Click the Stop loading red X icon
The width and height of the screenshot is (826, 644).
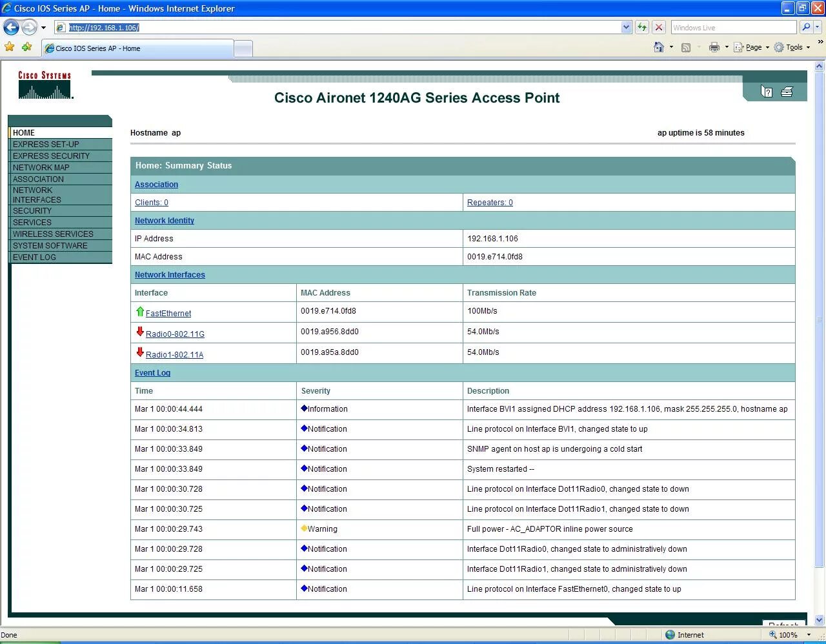(x=659, y=27)
